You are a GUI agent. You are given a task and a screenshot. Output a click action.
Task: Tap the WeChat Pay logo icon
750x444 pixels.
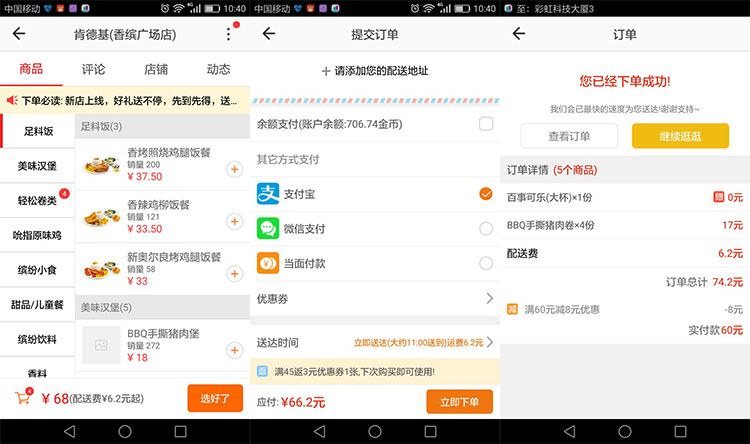coord(268,228)
